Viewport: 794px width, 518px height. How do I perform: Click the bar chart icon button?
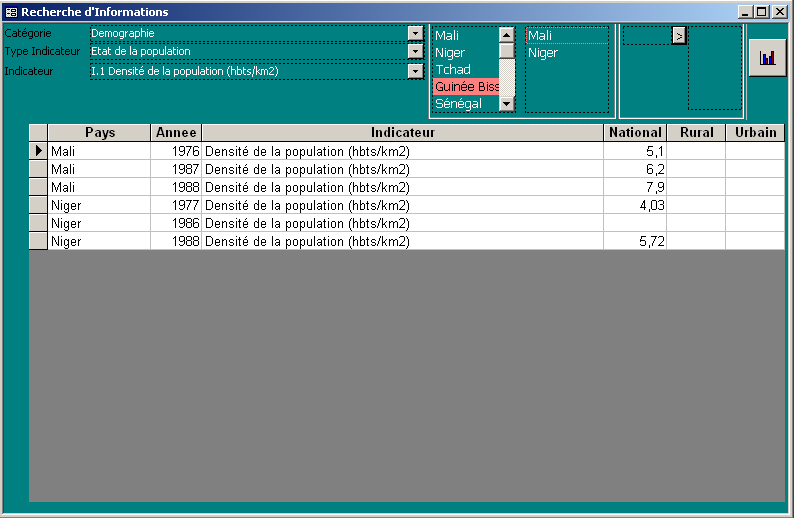tap(767, 58)
